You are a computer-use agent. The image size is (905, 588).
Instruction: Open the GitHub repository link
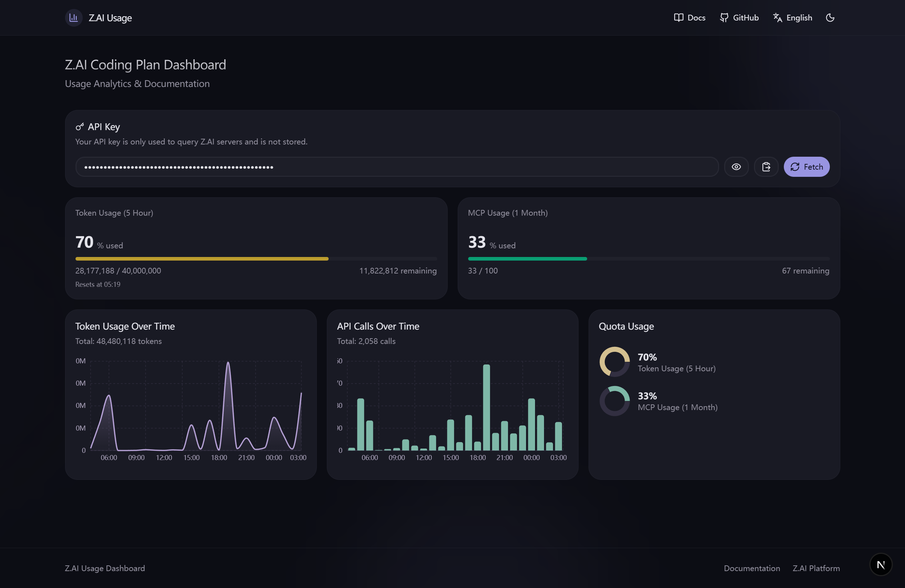tap(739, 18)
